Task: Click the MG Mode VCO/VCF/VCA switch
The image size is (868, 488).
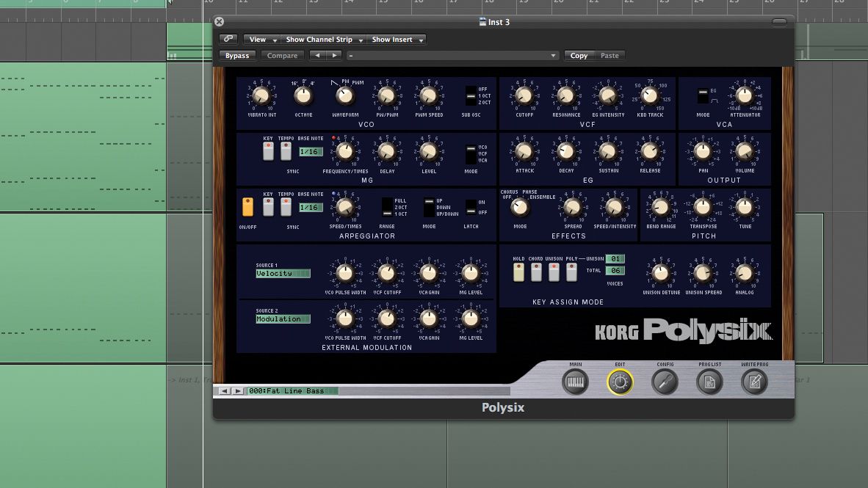Action: (471, 154)
